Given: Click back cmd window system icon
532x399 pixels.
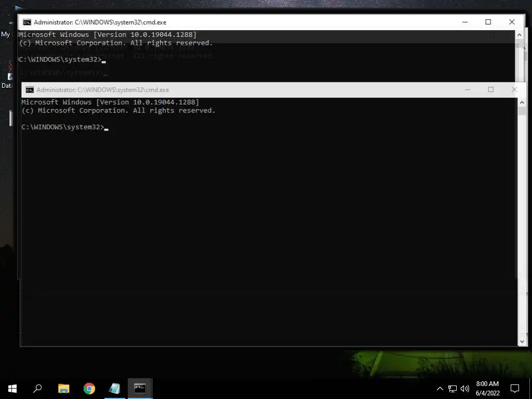Looking at the screenshot, I should pyautogui.click(x=27, y=22).
